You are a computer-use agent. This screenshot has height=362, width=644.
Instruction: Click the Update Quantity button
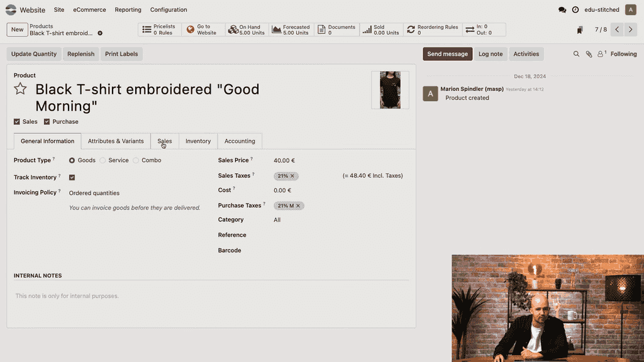click(34, 54)
